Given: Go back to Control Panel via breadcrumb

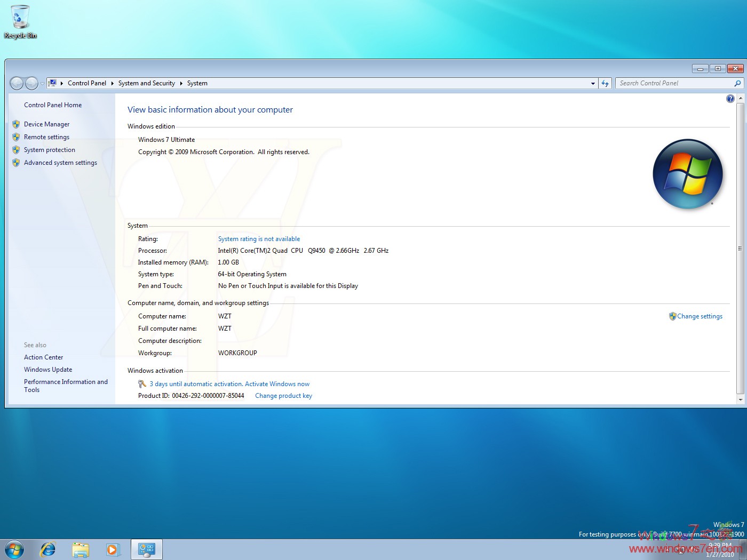Looking at the screenshot, I should [x=87, y=83].
